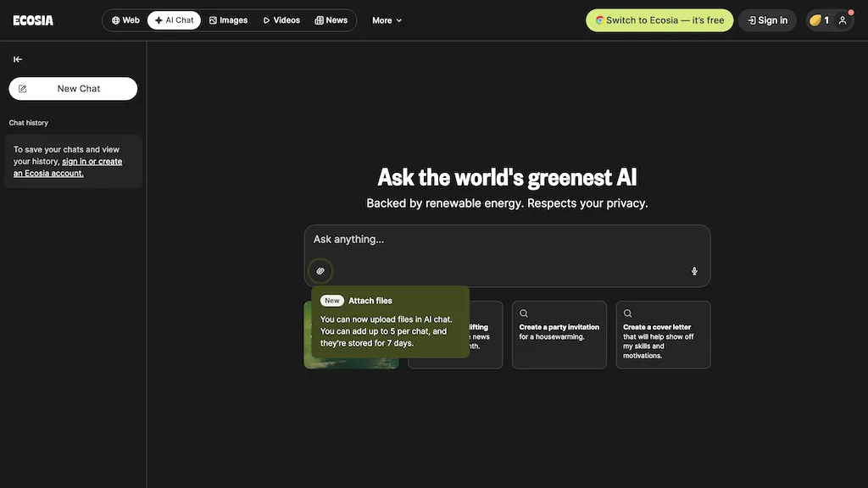Viewport: 868px width, 488px height.
Task: Click the search icon on party invitation card
Action: point(524,313)
